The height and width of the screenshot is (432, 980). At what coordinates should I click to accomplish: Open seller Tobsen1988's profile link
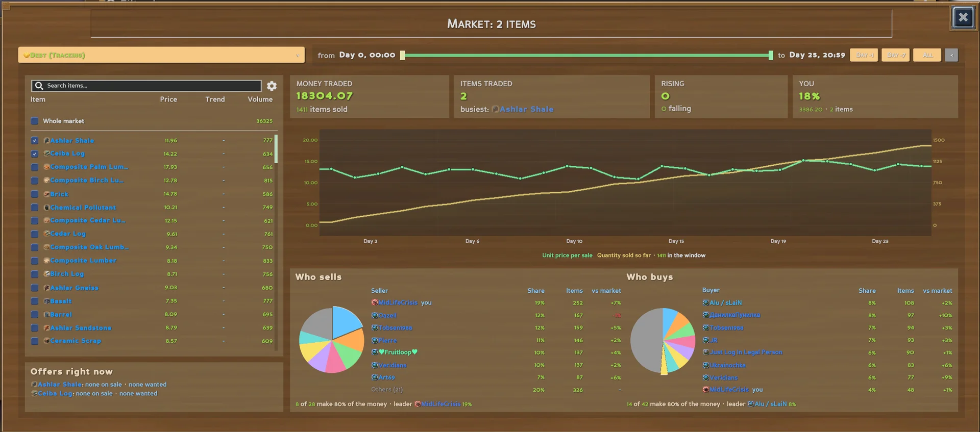pos(395,328)
